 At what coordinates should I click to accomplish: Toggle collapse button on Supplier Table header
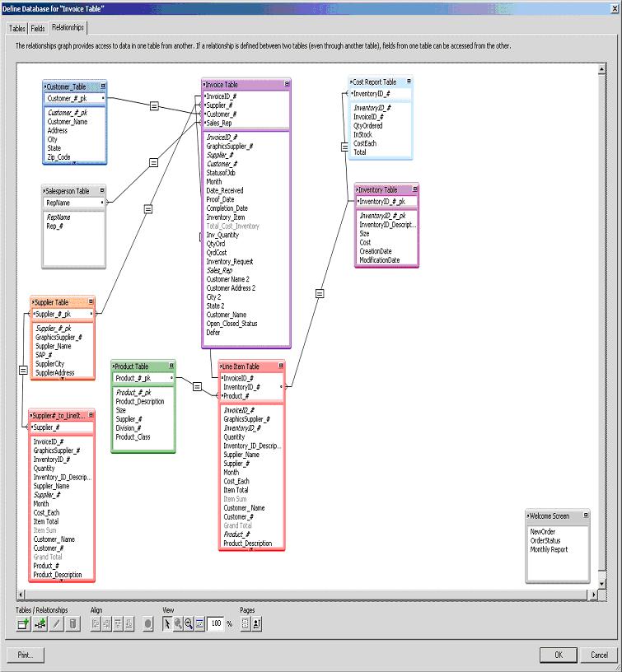pos(91,301)
